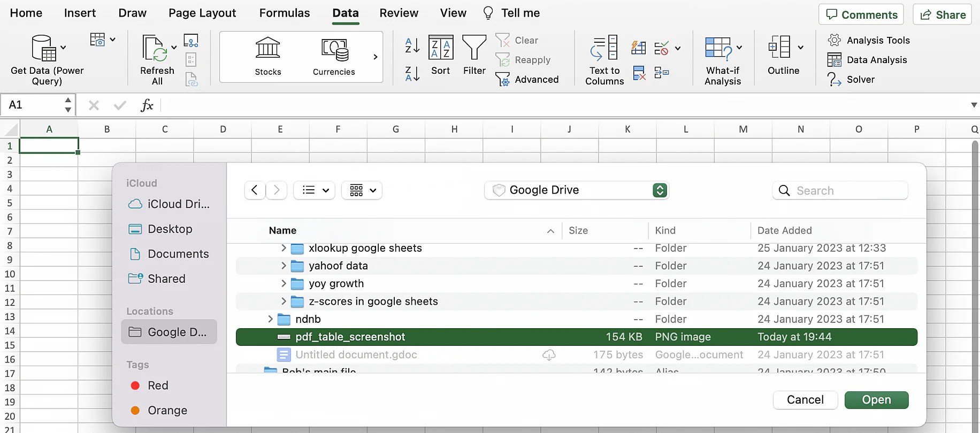The image size is (980, 433).
Task: Open What-if Analysis dropdown arrow
Action: (x=739, y=48)
